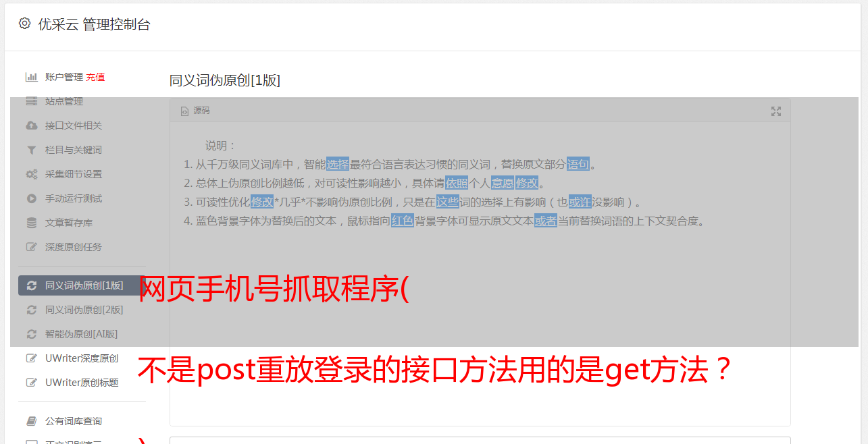Click the fullscreen expand icon in editor toolbar
The height and width of the screenshot is (444, 868).
coord(776,111)
